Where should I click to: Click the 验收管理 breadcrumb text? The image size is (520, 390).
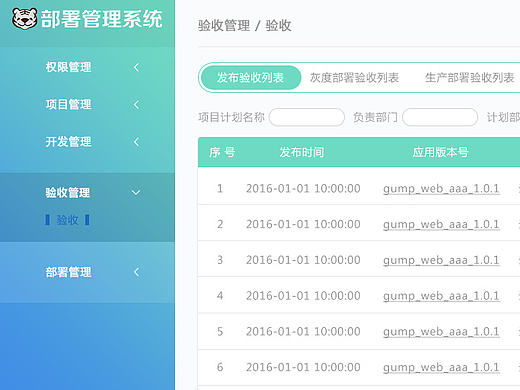(x=224, y=26)
